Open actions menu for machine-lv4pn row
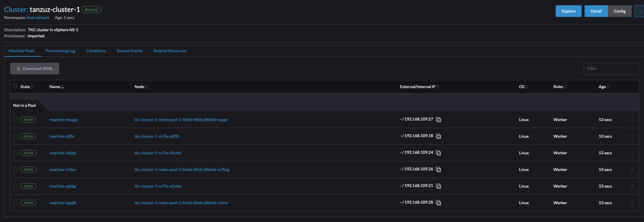This screenshot has height=222, width=644. point(632,169)
